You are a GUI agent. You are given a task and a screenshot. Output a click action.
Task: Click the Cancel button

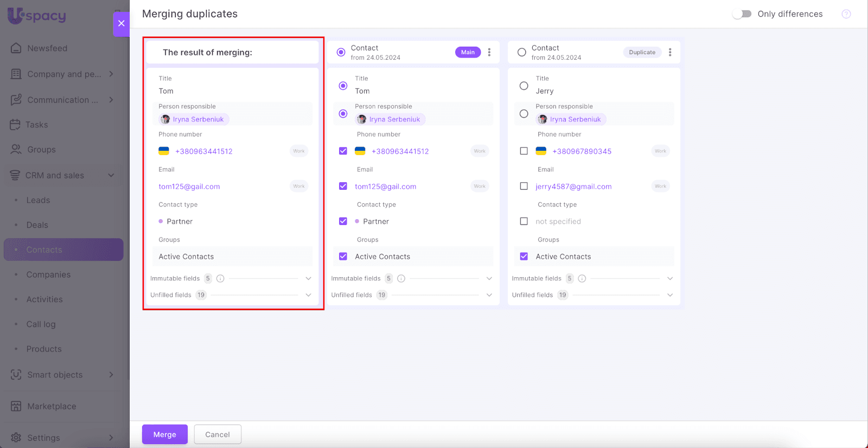click(218, 434)
